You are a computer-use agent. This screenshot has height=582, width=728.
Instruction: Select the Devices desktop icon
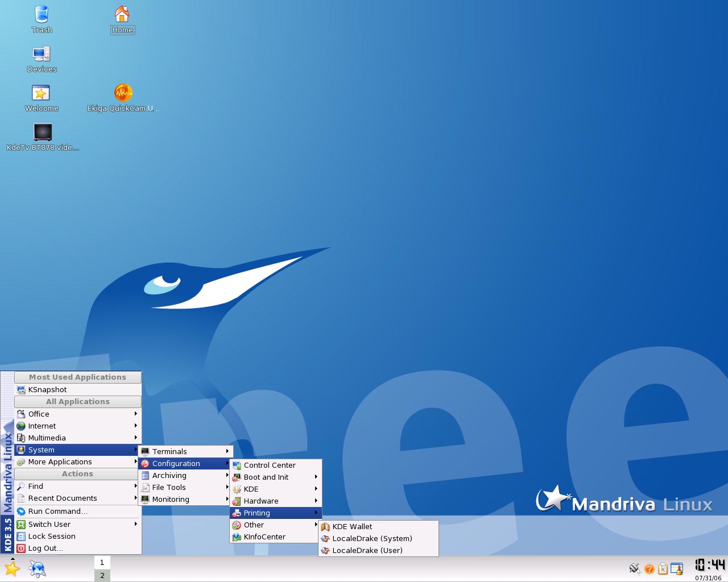[x=42, y=59]
